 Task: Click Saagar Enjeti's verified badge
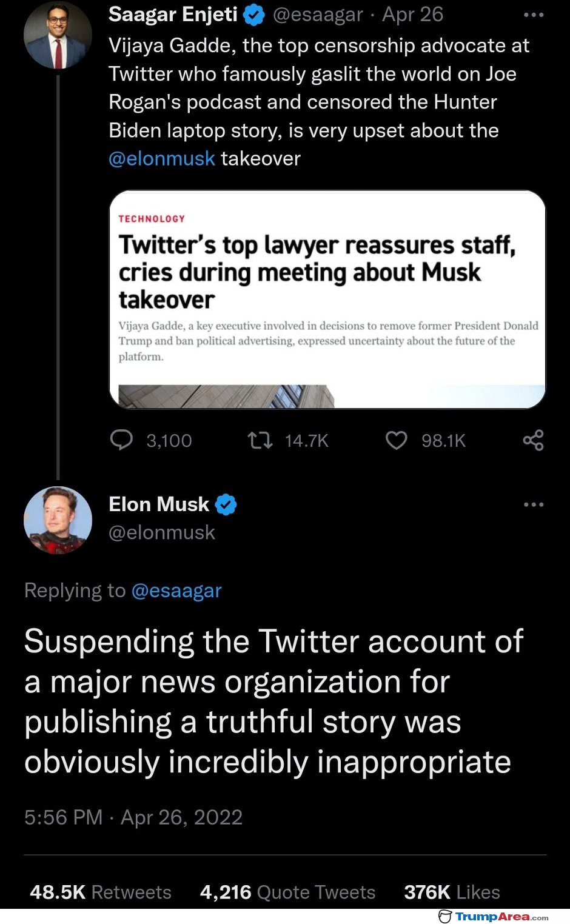point(253,15)
